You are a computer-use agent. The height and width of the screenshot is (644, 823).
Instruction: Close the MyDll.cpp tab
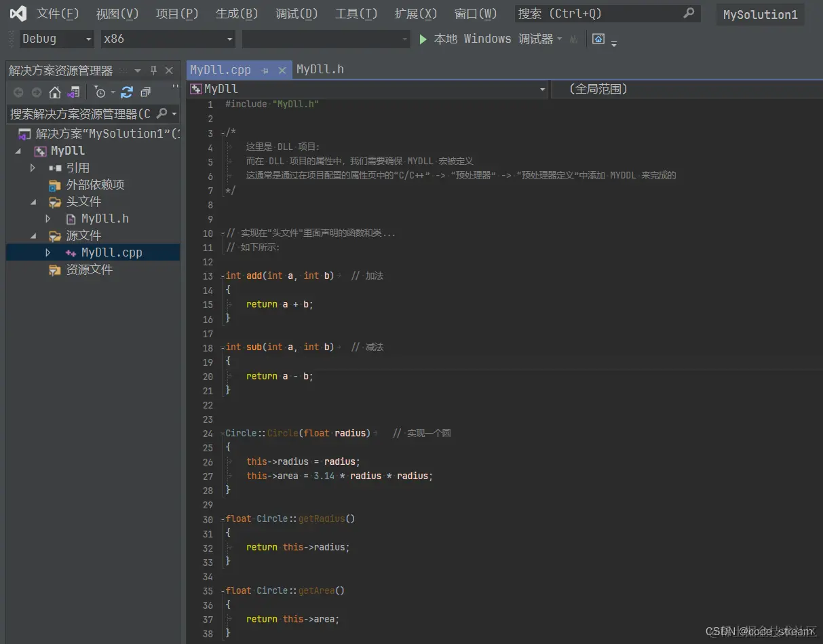282,70
